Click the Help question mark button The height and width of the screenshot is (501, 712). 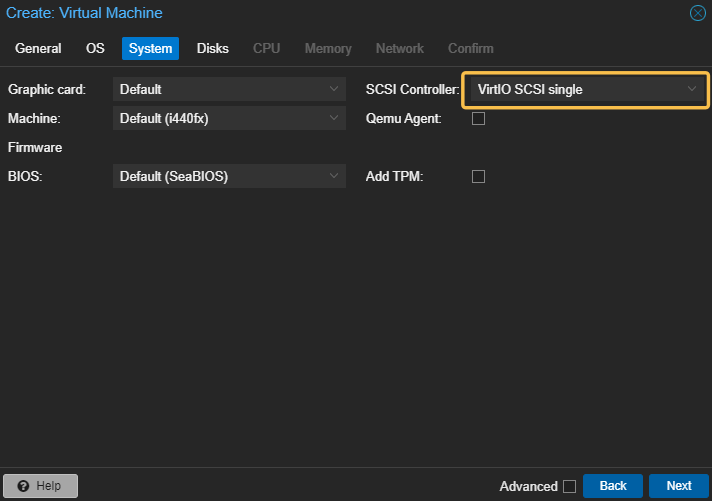40,486
